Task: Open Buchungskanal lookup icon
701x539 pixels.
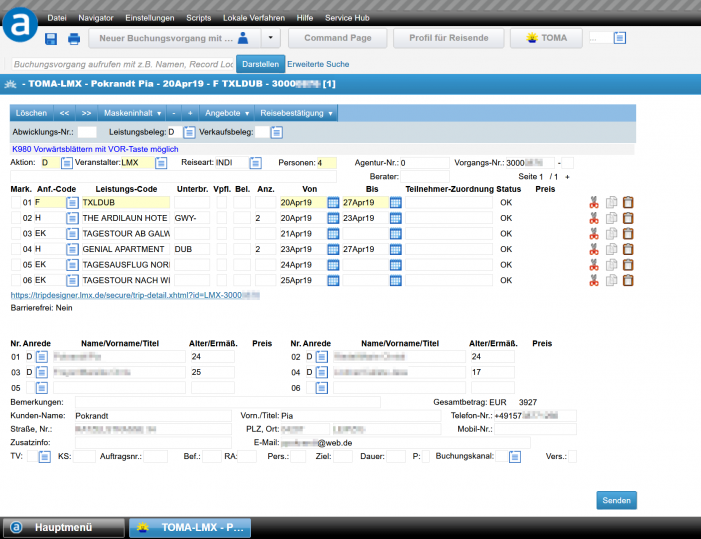Action: coord(515,457)
